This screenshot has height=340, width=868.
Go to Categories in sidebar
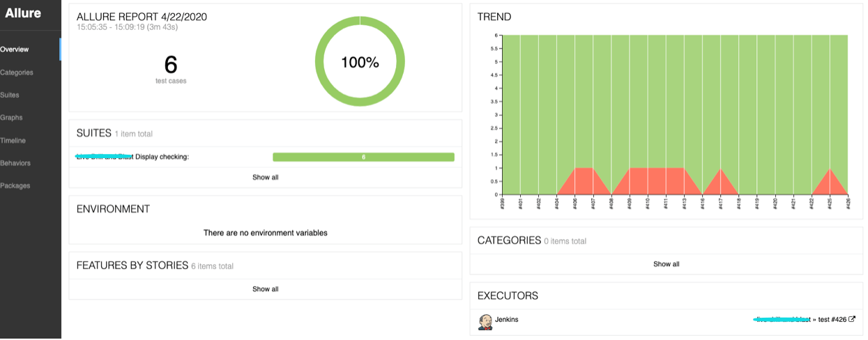17,72
